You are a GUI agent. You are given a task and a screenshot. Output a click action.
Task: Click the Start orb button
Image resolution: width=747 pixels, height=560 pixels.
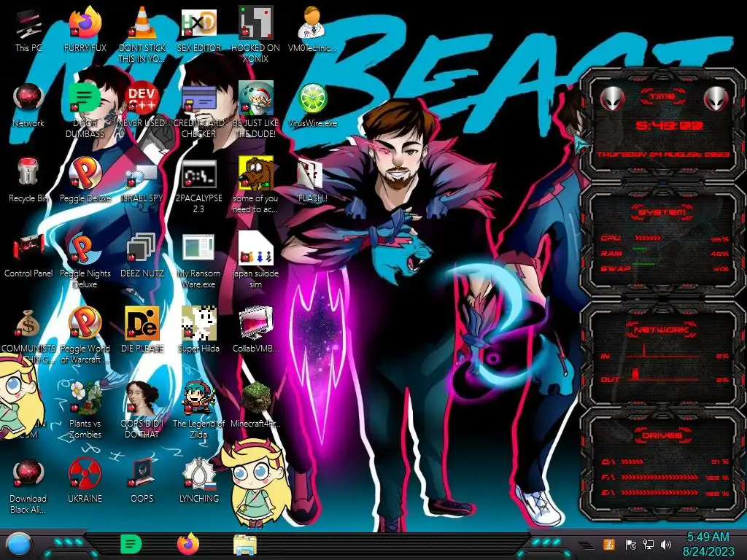pyautogui.click(x=19, y=545)
